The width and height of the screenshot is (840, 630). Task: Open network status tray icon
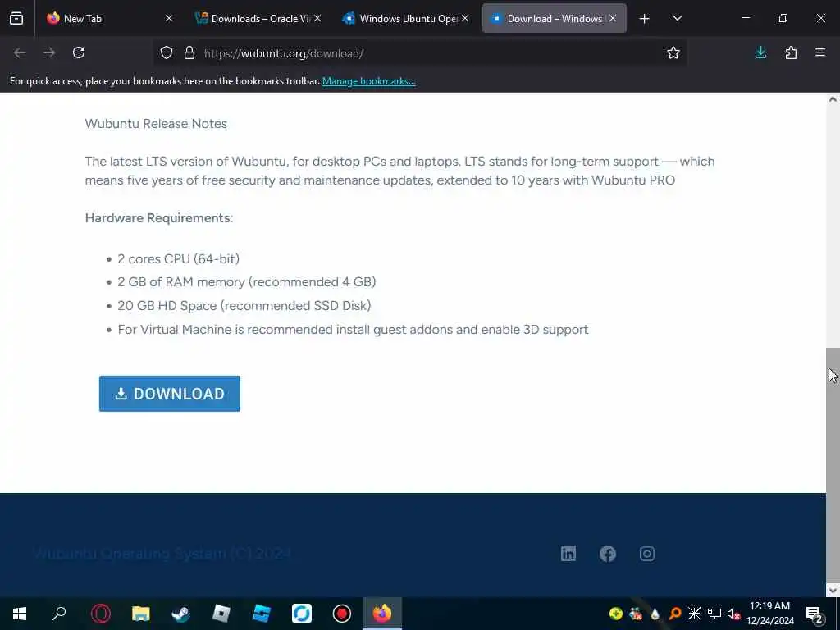[x=714, y=614]
